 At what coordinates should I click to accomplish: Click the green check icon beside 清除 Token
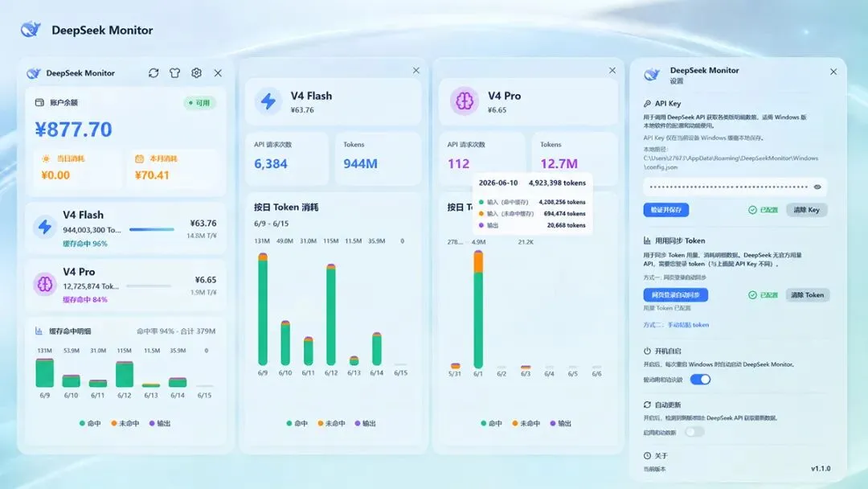[x=752, y=295]
